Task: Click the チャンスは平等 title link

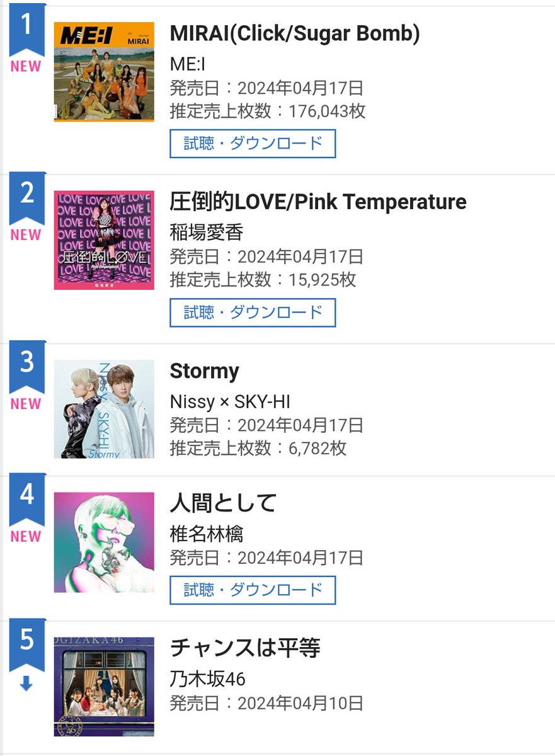Action: [x=245, y=648]
